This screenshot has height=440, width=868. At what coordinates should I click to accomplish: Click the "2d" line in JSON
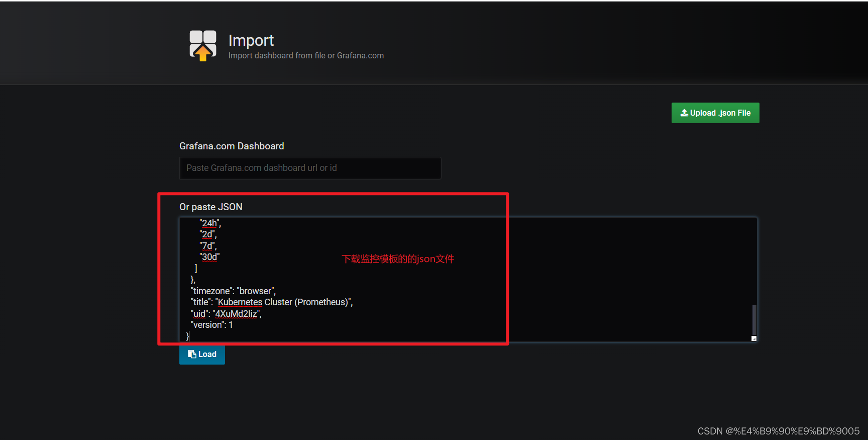[x=208, y=235]
